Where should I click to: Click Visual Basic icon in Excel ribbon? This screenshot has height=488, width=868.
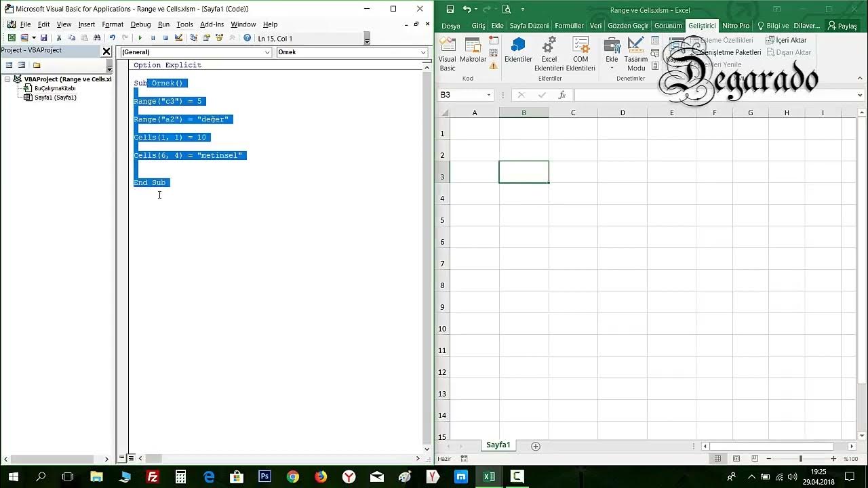448,54
